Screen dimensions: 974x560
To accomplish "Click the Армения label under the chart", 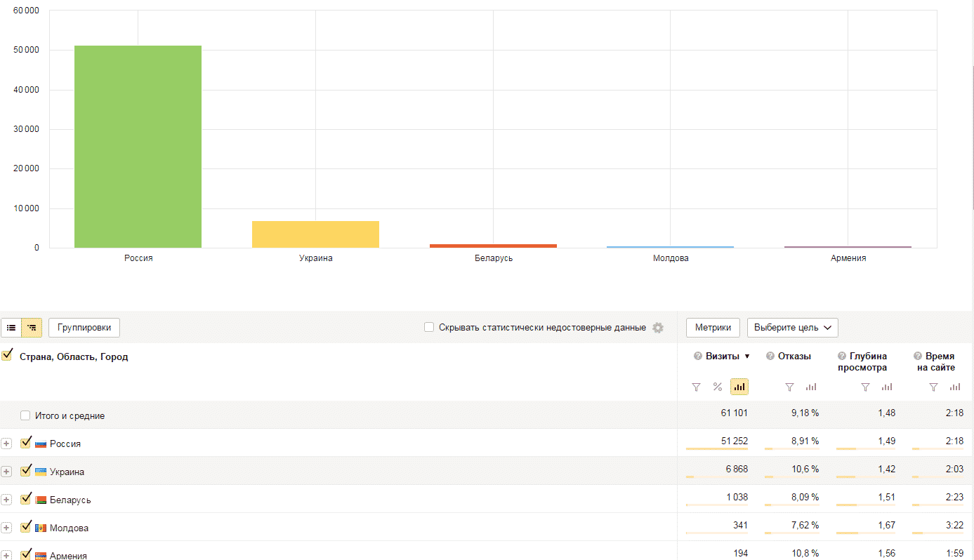I will coord(848,258).
